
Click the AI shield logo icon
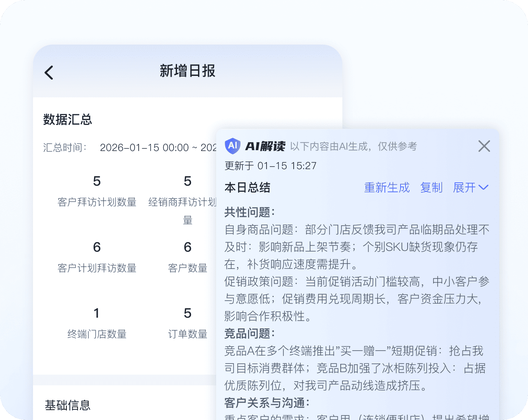click(233, 146)
